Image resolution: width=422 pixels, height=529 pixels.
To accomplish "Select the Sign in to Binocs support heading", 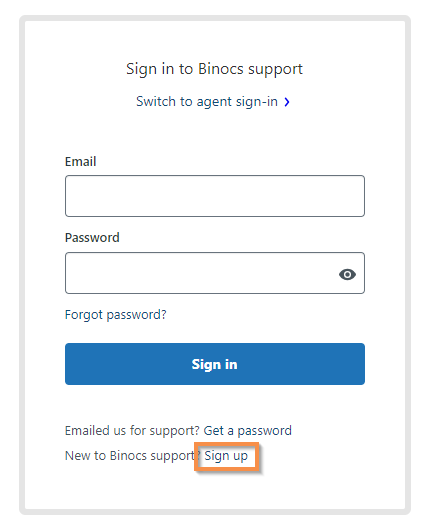I will (x=215, y=69).
